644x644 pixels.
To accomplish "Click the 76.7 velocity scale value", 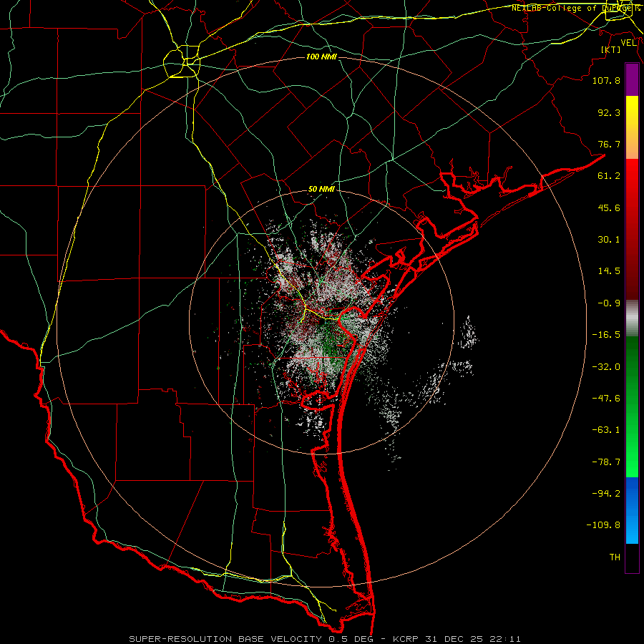I will tap(609, 144).
